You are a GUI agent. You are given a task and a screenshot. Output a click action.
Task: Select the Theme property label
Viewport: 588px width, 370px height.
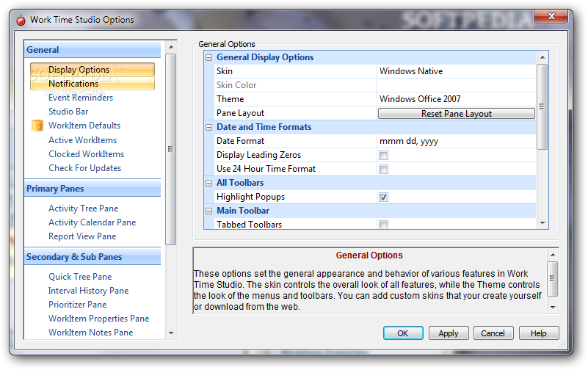click(230, 99)
